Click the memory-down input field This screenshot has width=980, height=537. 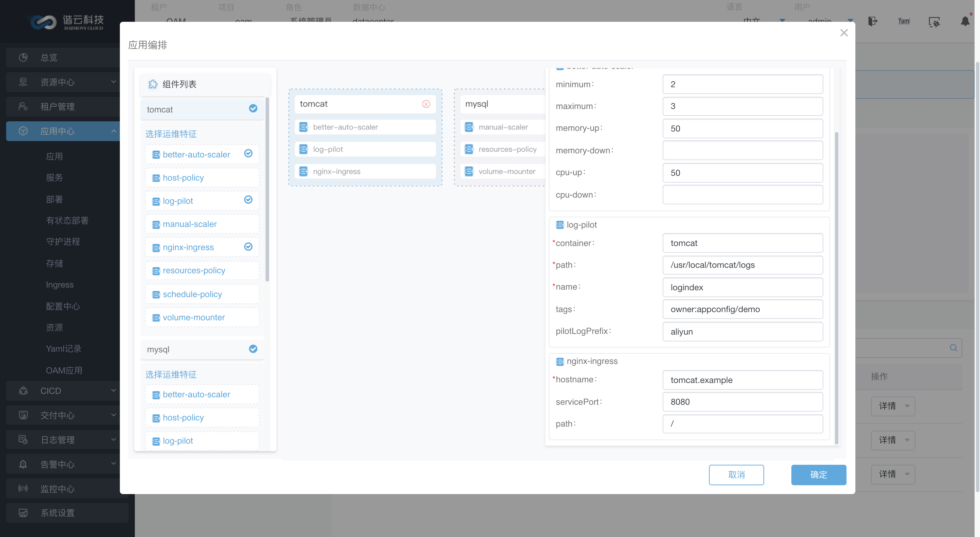(x=743, y=150)
